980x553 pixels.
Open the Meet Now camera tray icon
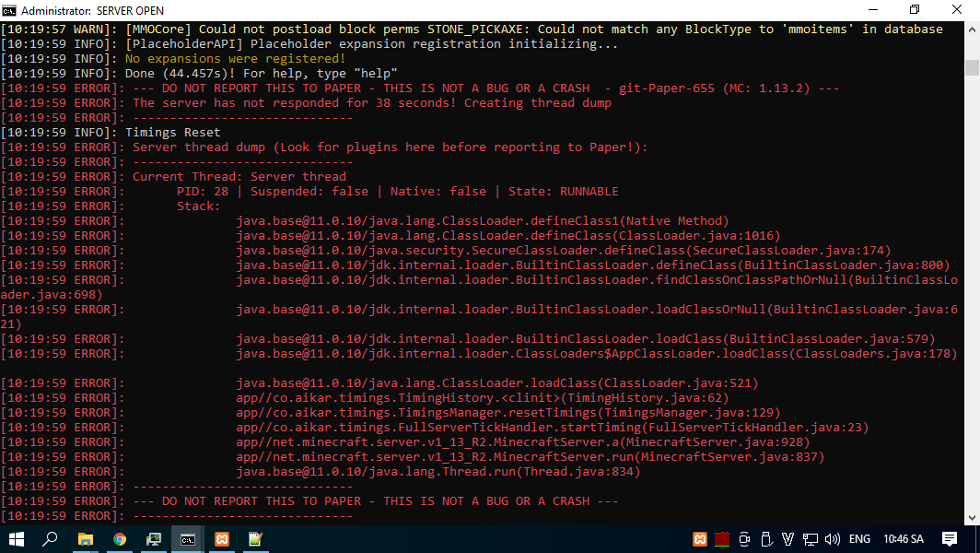[x=744, y=539]
